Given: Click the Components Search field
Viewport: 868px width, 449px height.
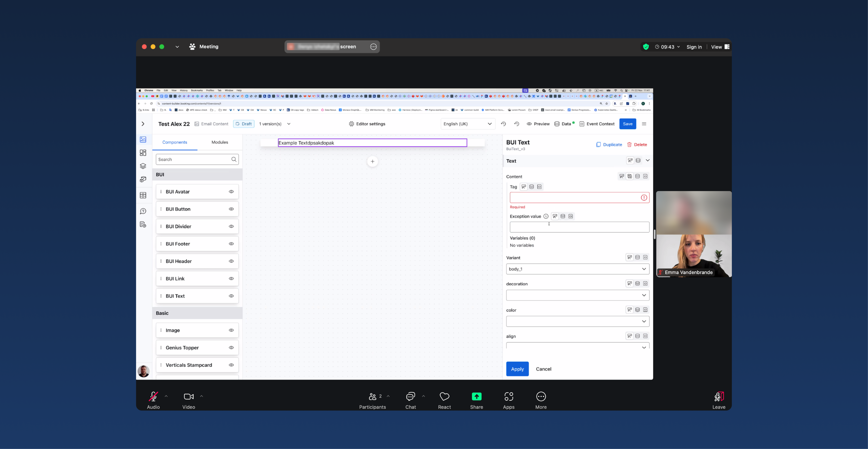Looking at the screenshot, I should click(197, 159).
